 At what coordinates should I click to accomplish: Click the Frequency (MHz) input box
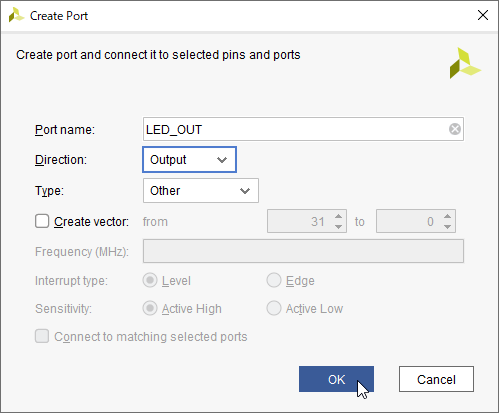(x=303, y=251)
